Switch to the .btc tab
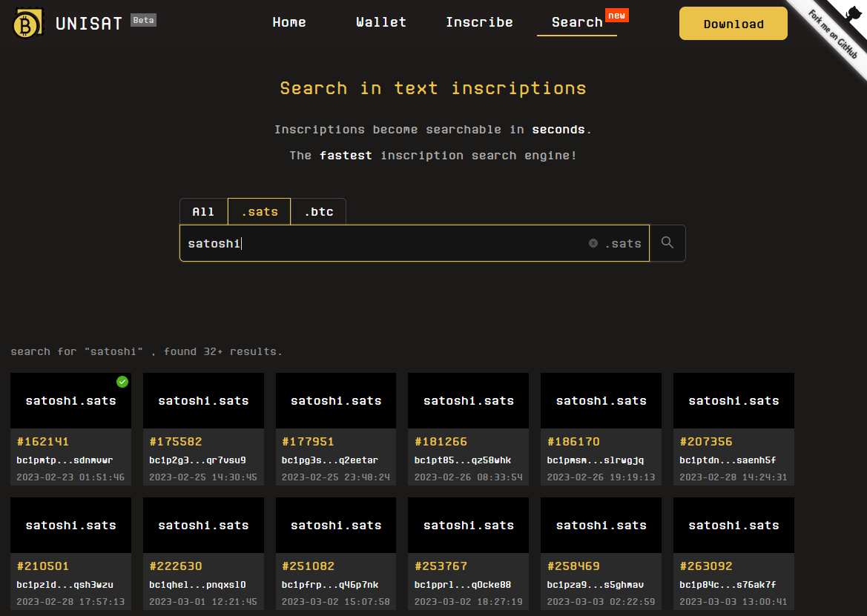867x616 pixels. [x=318, y=211]
